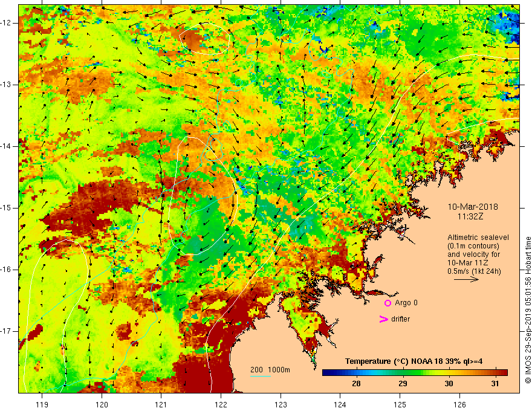Click the '0.5m/s (1kt 24h)' text
Viewport: 532px width, 411px height.
[474, 271]
